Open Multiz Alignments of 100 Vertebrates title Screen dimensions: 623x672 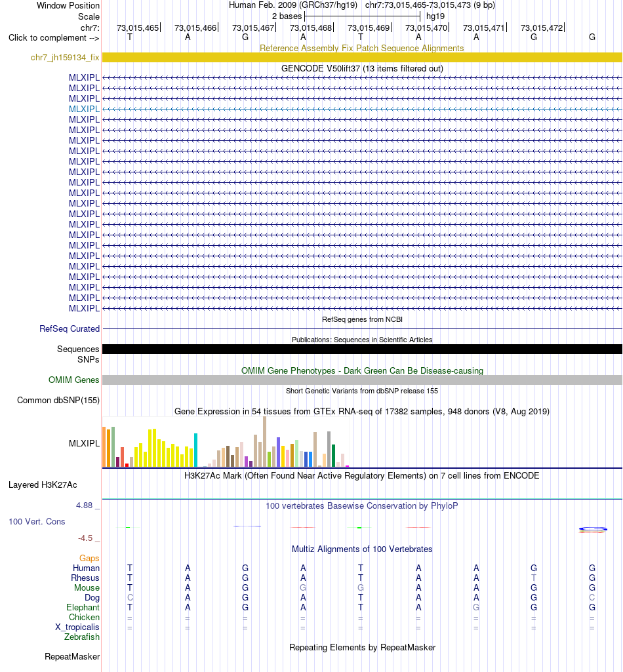pyautogui.click(x=362, y=549)
